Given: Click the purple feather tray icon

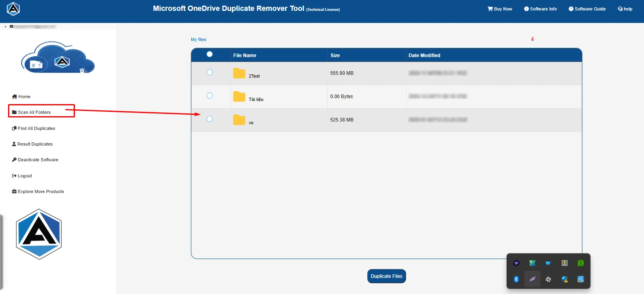Looking at the screenshot, I should tap(532, 279).
